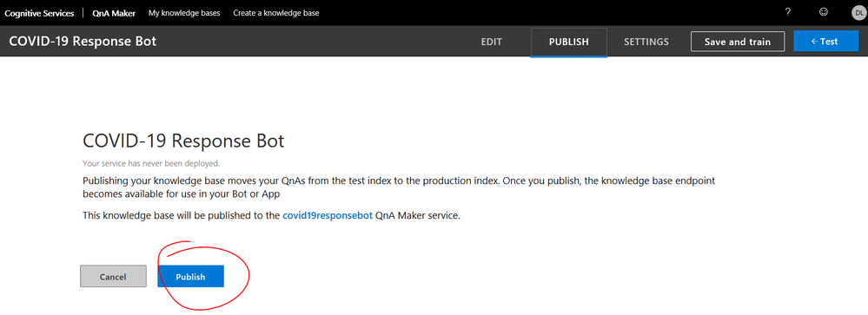
Task: Click the blue Publish button
Action: point(190,276)
